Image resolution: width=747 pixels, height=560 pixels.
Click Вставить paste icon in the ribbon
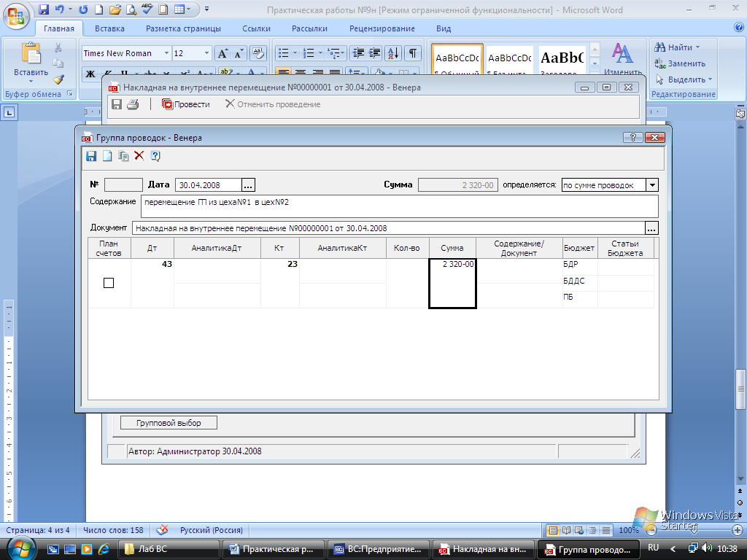point(31,53)
